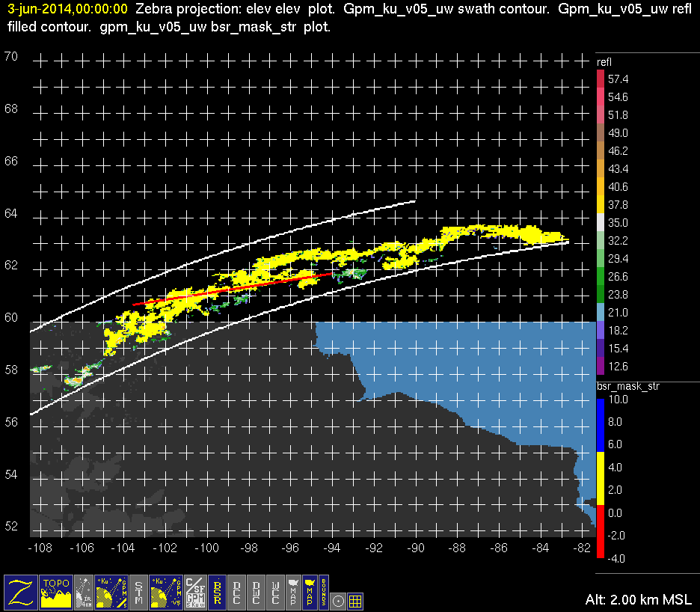
Task: Click the 'refl' legend title
Action: [x=604, y=62]
